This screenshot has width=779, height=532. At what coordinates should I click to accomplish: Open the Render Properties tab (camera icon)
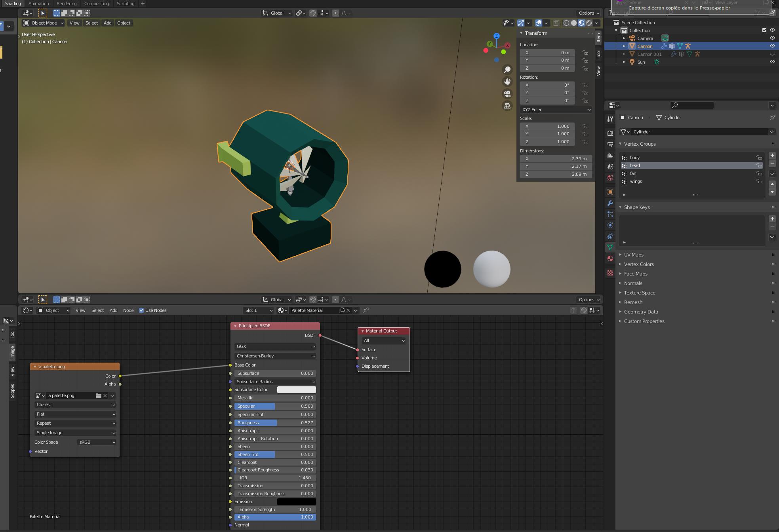pos(610,133)
